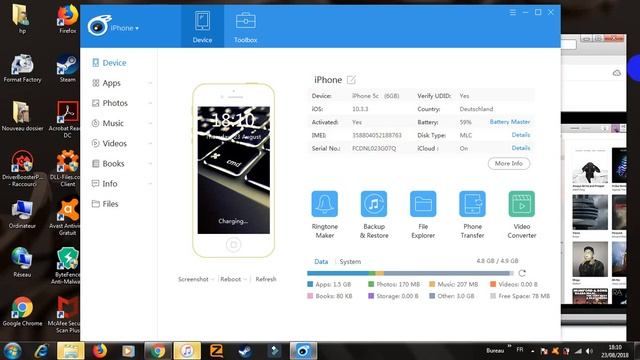
Task: Open Format Factory desktop shortcut
Action: [x=22, y=68]
